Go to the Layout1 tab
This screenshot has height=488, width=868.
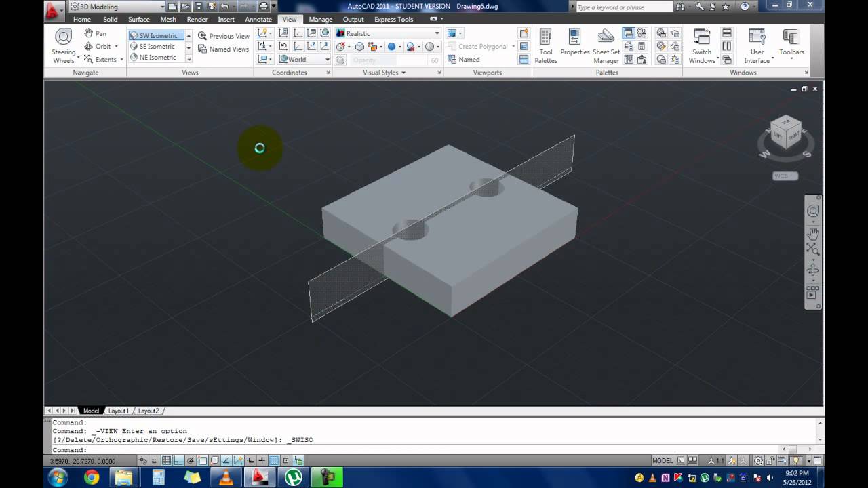pyautogui.click(x=118, y=411)
